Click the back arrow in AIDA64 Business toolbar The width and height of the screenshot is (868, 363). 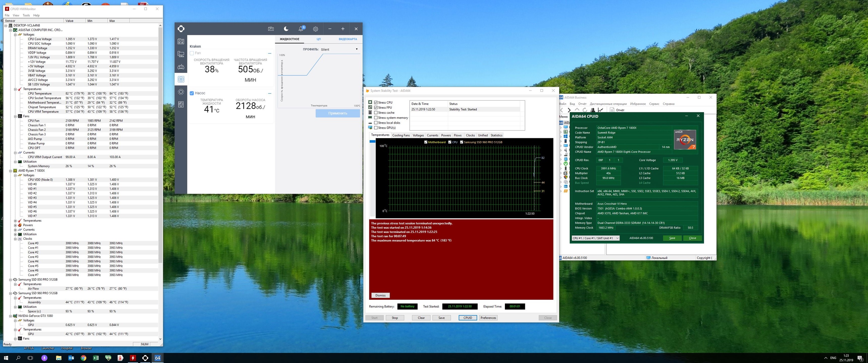(562, 110)
